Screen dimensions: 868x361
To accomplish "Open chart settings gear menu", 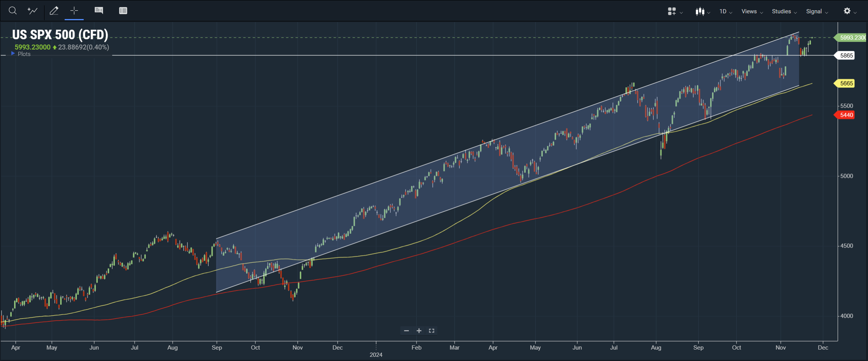I will tap(850, 11).
